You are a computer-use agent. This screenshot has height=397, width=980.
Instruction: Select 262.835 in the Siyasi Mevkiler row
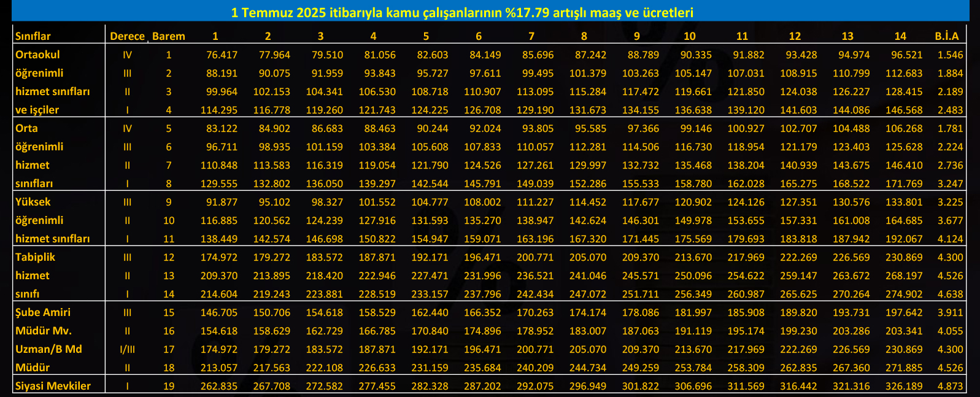click(218, 386)
